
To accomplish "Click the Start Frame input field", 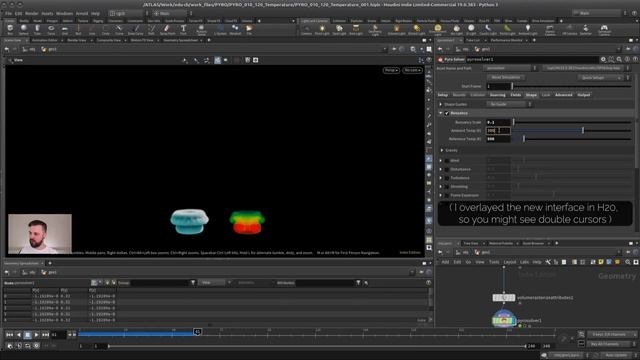I will [x=498, y=86].
